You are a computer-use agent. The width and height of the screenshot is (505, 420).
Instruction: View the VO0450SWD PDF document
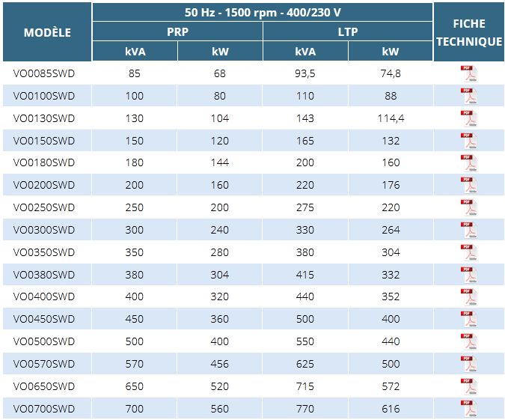468,320
